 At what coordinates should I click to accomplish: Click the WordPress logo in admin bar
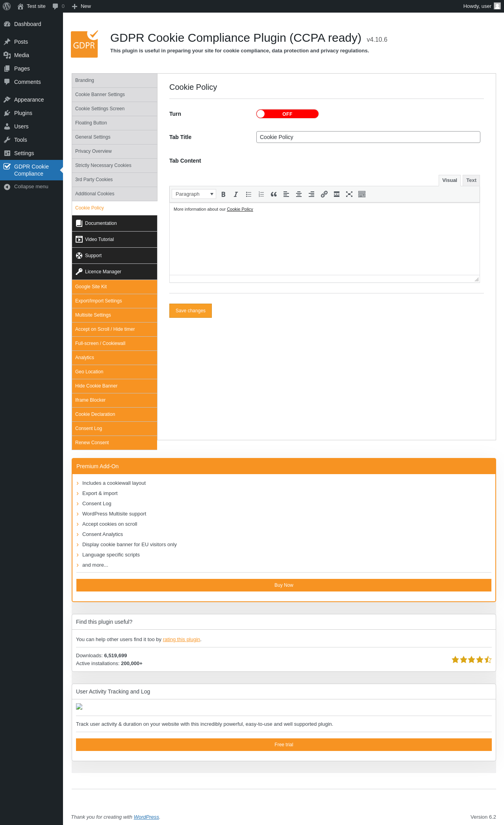coord(7,6)
